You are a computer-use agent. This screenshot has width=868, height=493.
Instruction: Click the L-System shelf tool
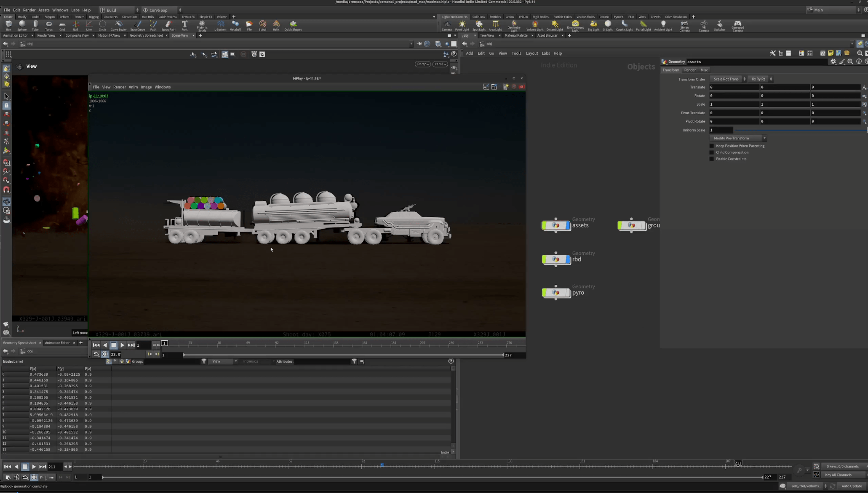click(220, 26)
